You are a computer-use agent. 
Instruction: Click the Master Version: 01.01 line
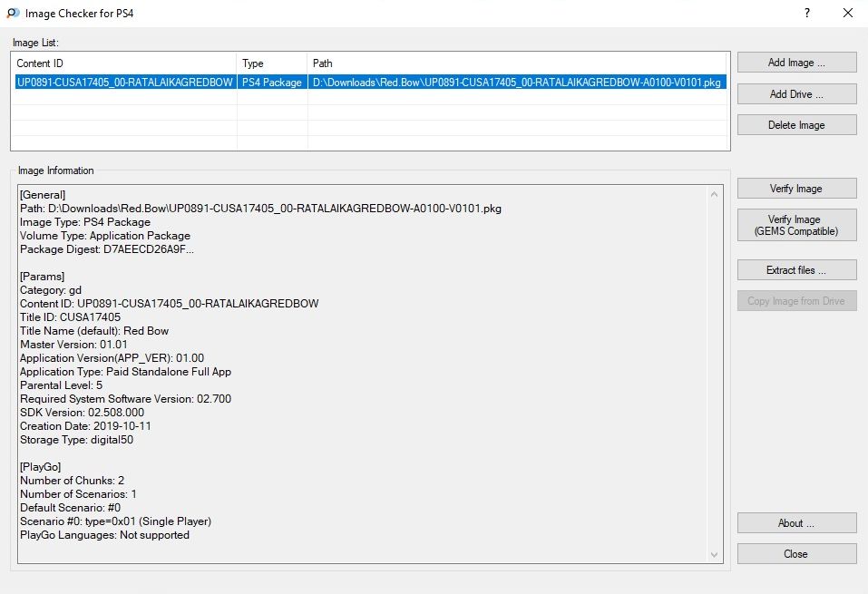point(73,345)
